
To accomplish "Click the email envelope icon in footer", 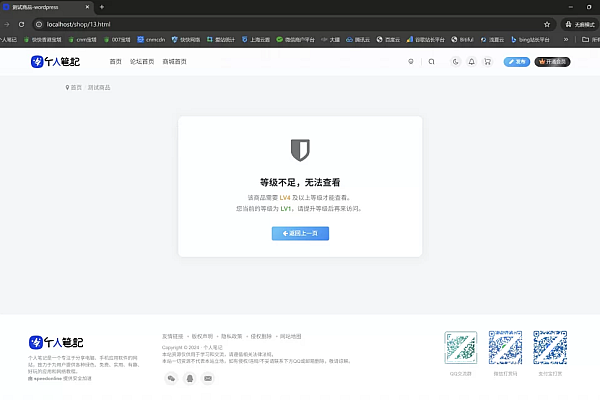I will click(x=208, y=379).
